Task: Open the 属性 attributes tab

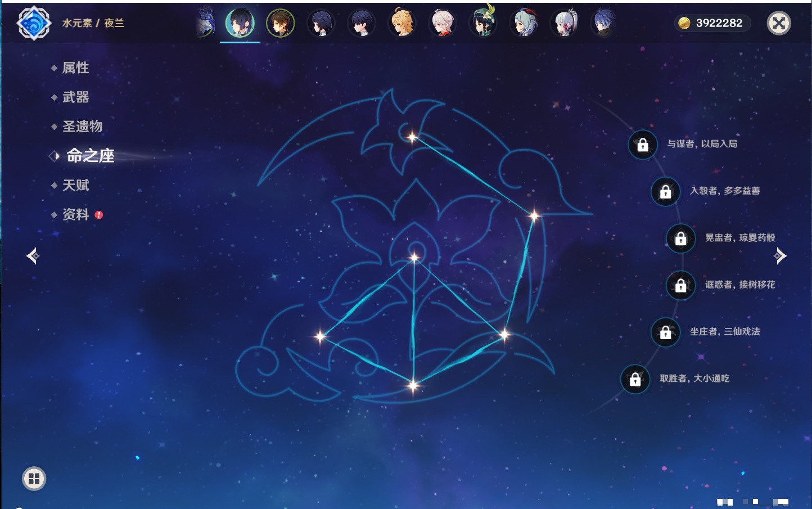Action: 75,68
